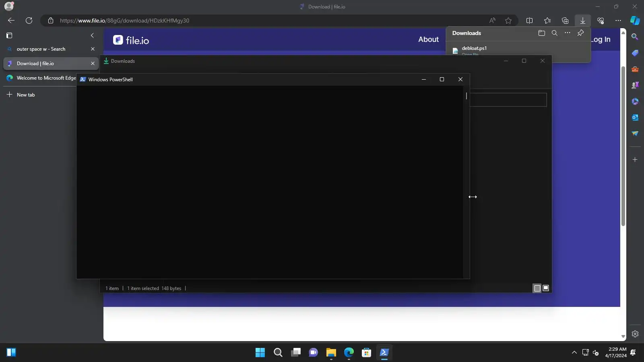Pin the Downloads panel

pos(580,33)
